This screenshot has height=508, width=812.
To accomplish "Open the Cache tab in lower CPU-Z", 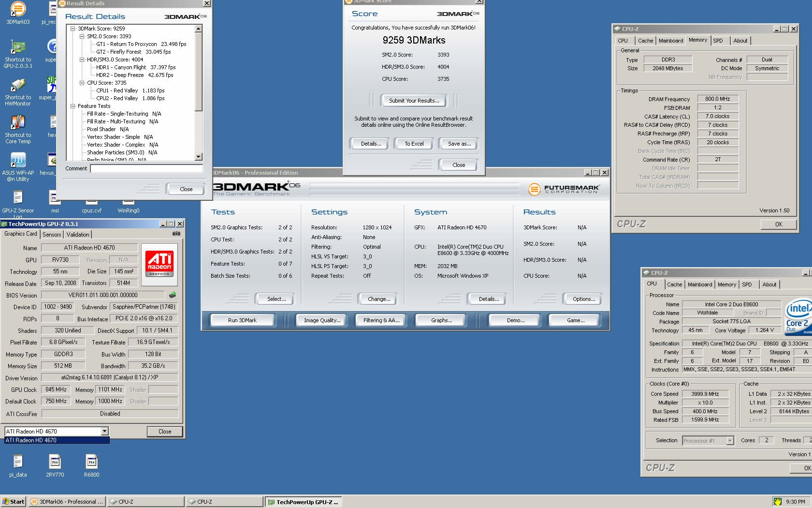I will (675, 284).
